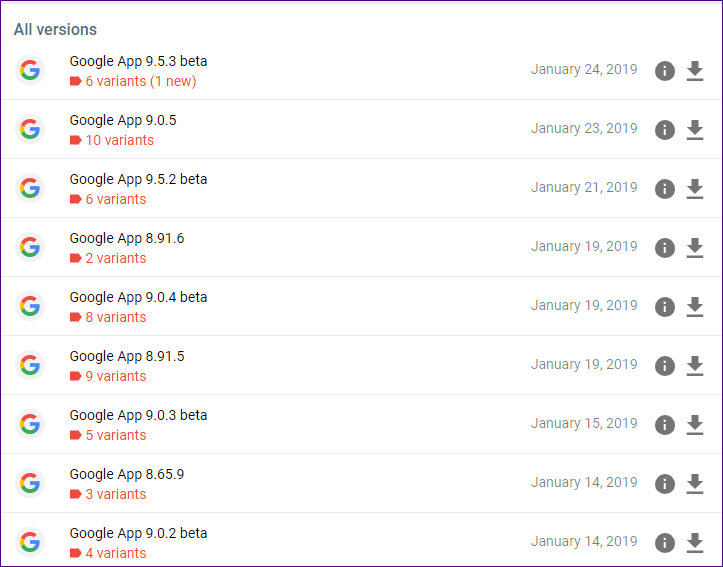Click Google logo thumbnail beside 9.0.4 beta
This screenshot has height=567, width=723.
coord(30,307)
